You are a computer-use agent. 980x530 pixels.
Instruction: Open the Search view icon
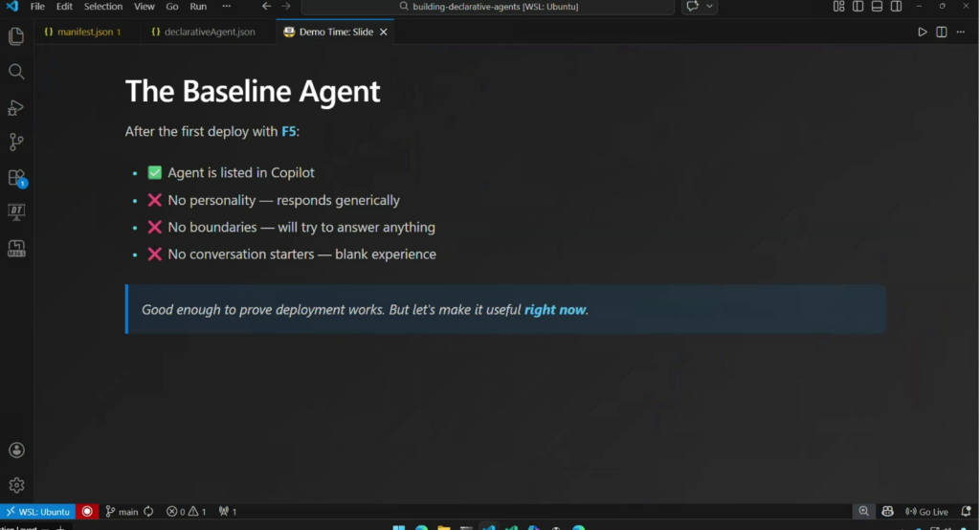click(x=16, y=72)
